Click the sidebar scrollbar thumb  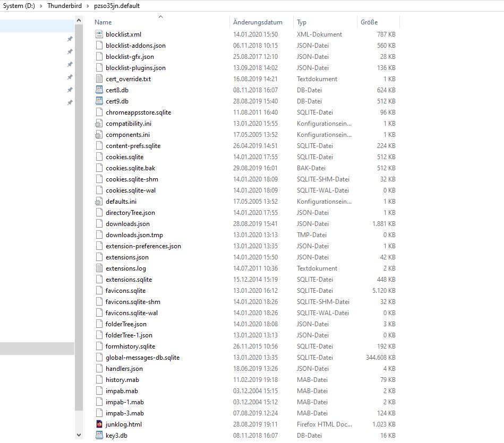[79, 218]
